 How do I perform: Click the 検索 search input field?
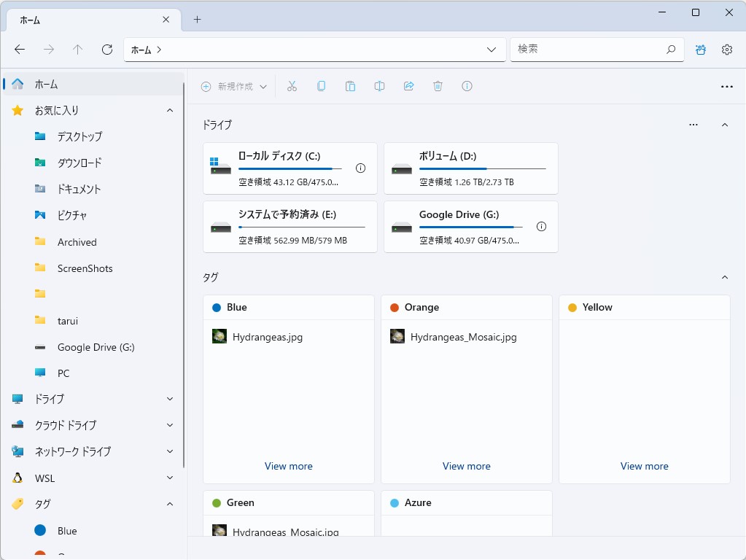589,49
